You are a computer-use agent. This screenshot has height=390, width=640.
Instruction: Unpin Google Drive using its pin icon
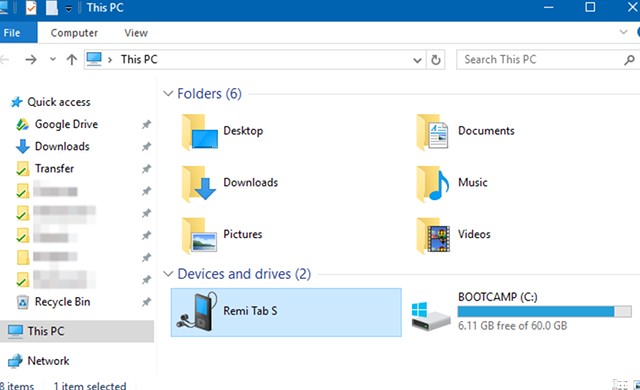pos(146,124)
